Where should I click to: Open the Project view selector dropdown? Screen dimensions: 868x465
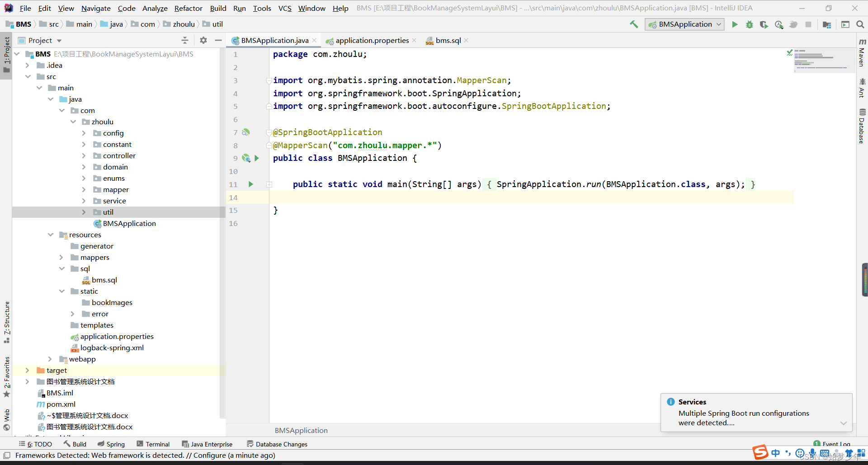pos(40,40)
